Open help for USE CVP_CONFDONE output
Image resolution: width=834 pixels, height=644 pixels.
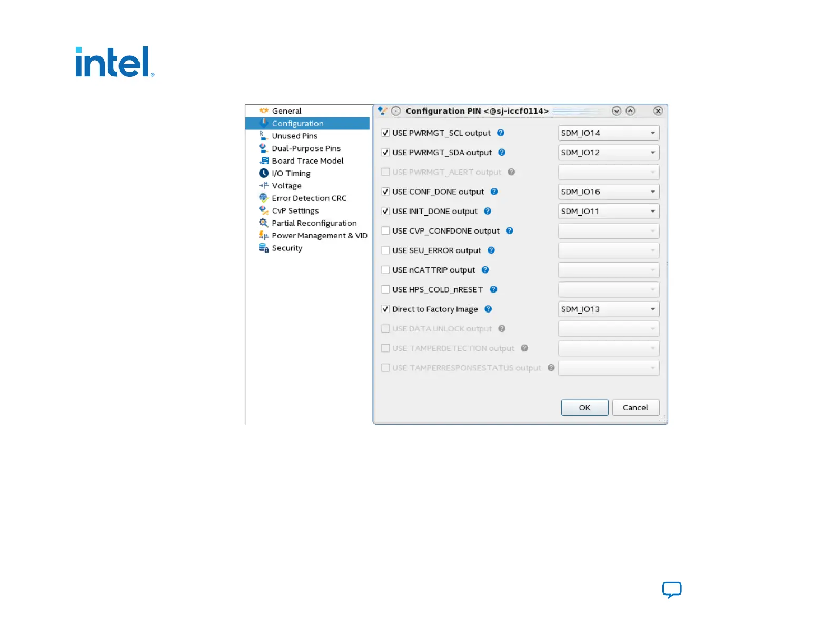point(510,230)
